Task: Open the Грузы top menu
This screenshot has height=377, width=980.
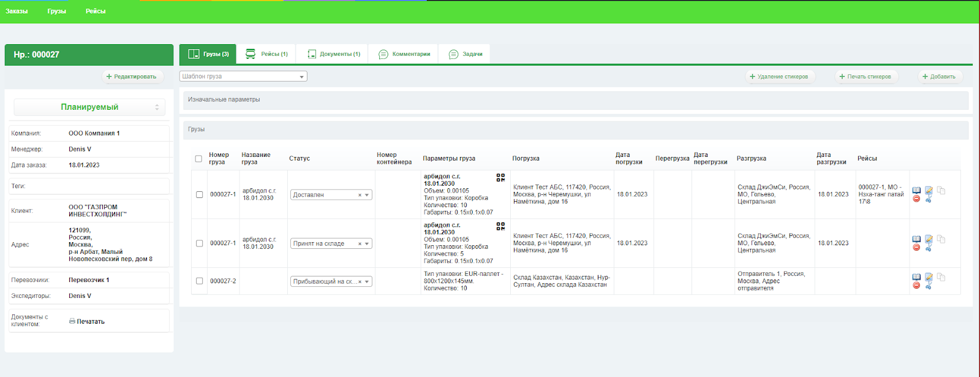Action: pyautogui.click(x=56, y=11)
